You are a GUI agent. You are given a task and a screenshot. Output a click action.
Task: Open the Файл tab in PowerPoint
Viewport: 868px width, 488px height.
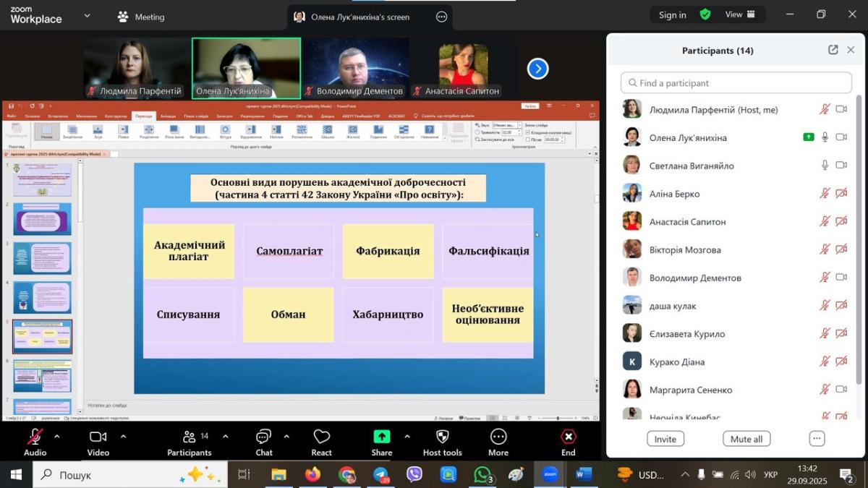(x=12, y=116)
